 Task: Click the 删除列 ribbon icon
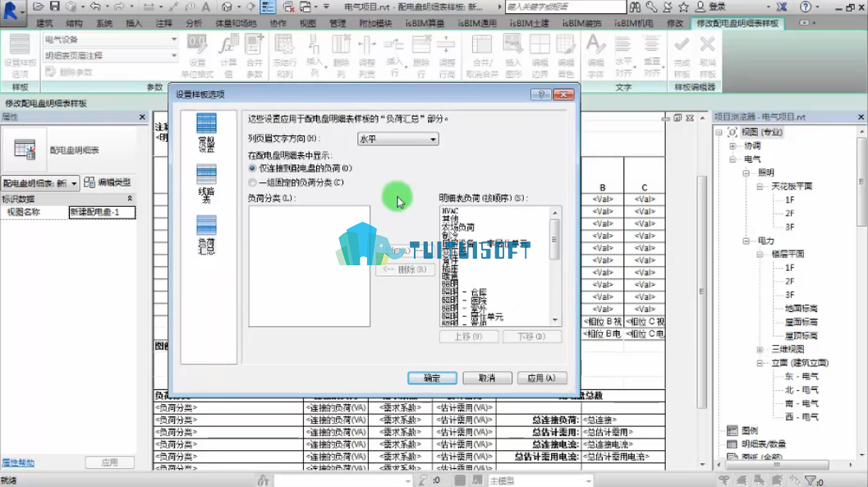[x=341, y=55]
